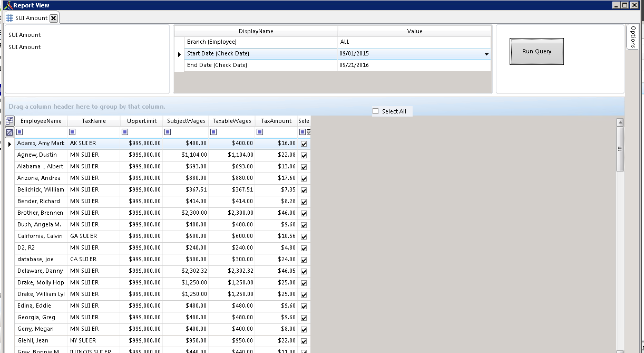
Task: Sort by SubjectWages column header
Action: (186, 121)
